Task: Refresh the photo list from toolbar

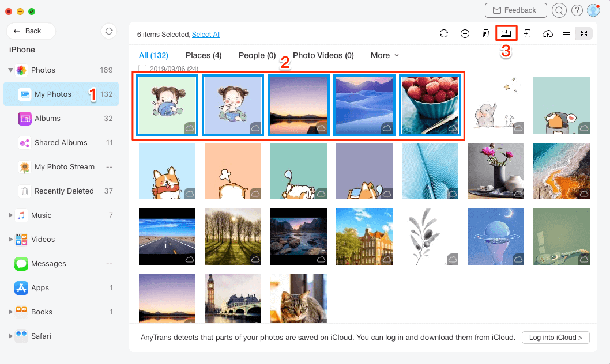Action: tap(443, 33)
